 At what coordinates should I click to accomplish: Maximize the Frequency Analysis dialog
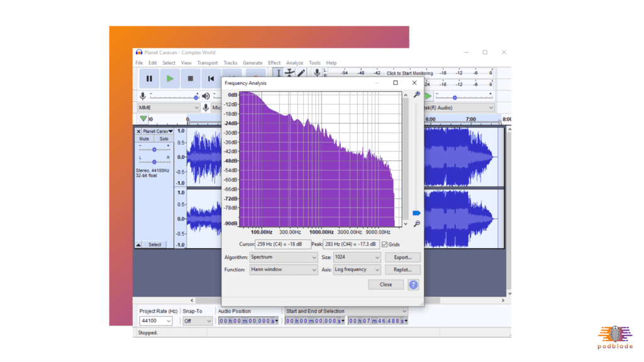click(x=396, y=83)
